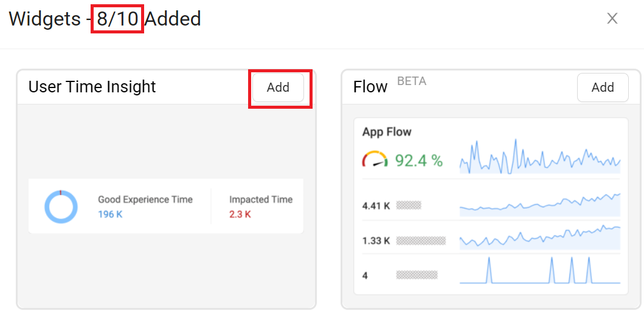Click the 196 K value
The height and width of the screenshot is (325, 644).
coord(110,214)
